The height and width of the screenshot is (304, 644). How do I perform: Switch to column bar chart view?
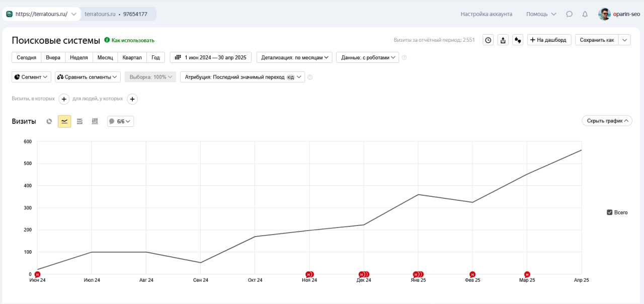pyautogui.click(x=95, y=121)
